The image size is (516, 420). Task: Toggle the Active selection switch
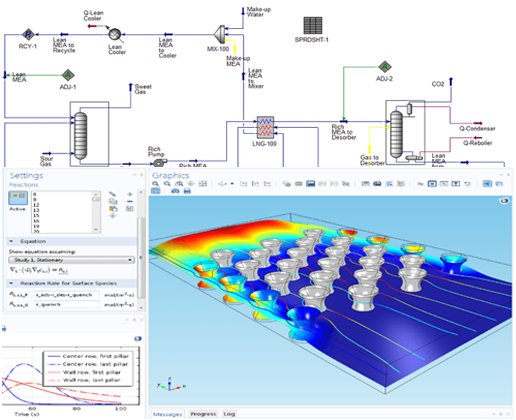(18, 198)
